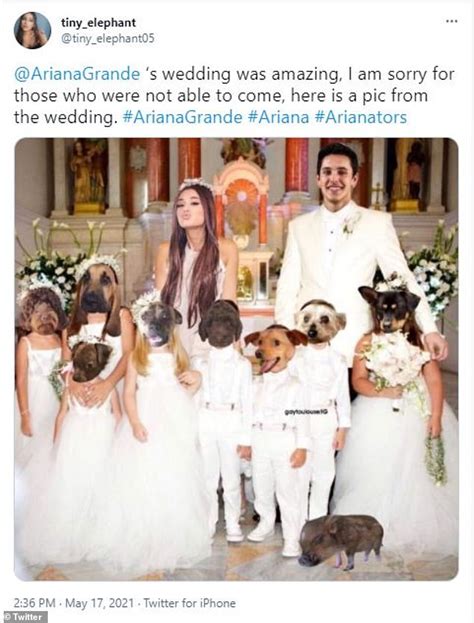Follow the #ArianaGrande hashtag
The height and width of the screenshot is (623, 474).
pyautogui.click(x=182, y=117)
